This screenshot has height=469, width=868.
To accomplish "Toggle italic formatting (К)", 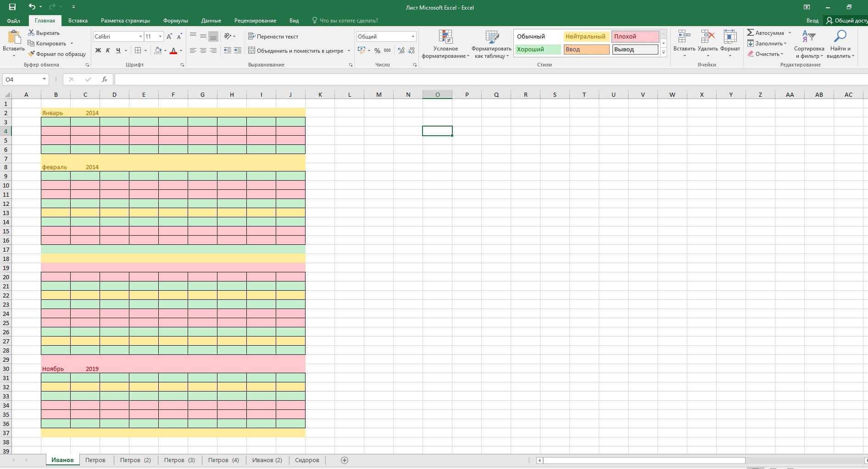I will 108,50.
